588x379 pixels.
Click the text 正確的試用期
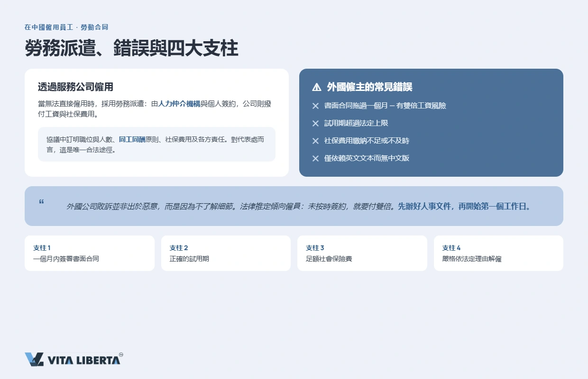(x=189, y=259)
